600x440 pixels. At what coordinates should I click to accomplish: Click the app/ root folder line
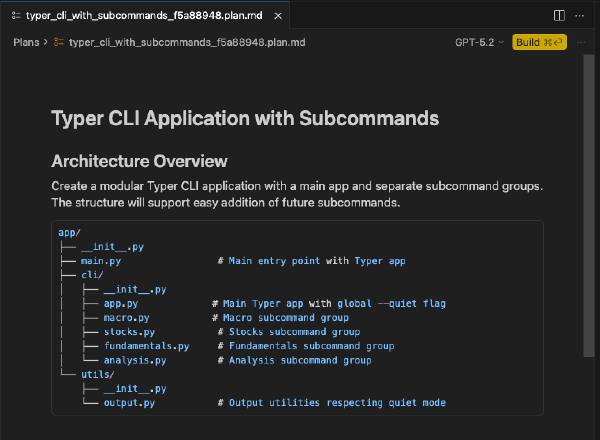(x=69, y=233)
